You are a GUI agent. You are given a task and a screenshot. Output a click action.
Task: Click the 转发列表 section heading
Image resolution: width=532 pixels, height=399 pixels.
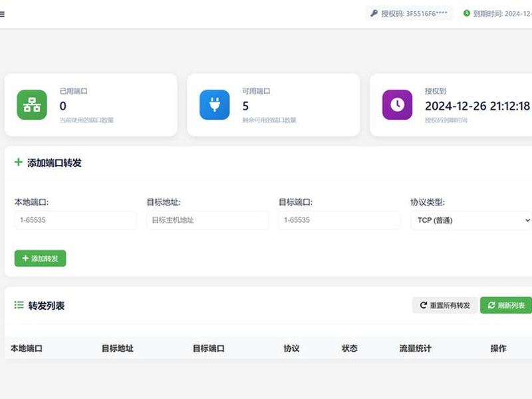coord(47,306)
